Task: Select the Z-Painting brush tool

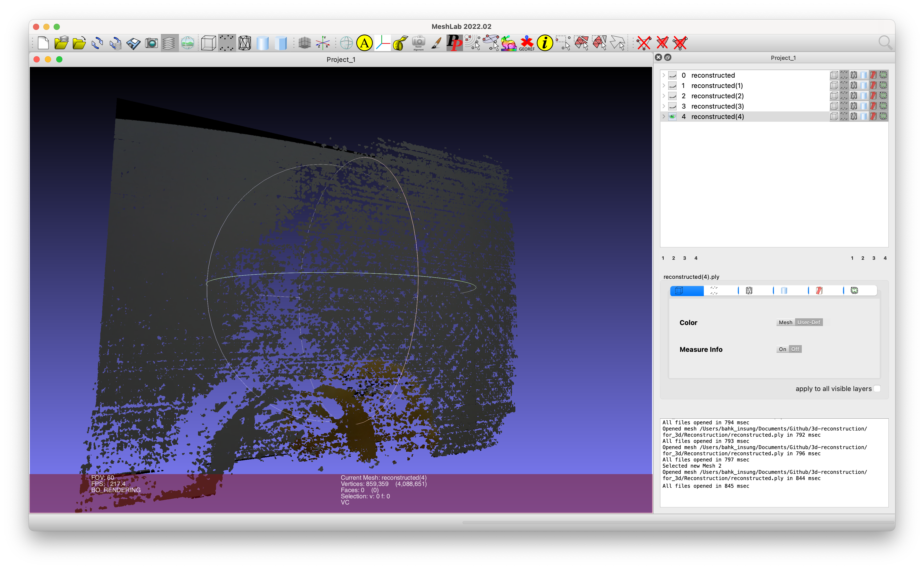Action: 436,43
